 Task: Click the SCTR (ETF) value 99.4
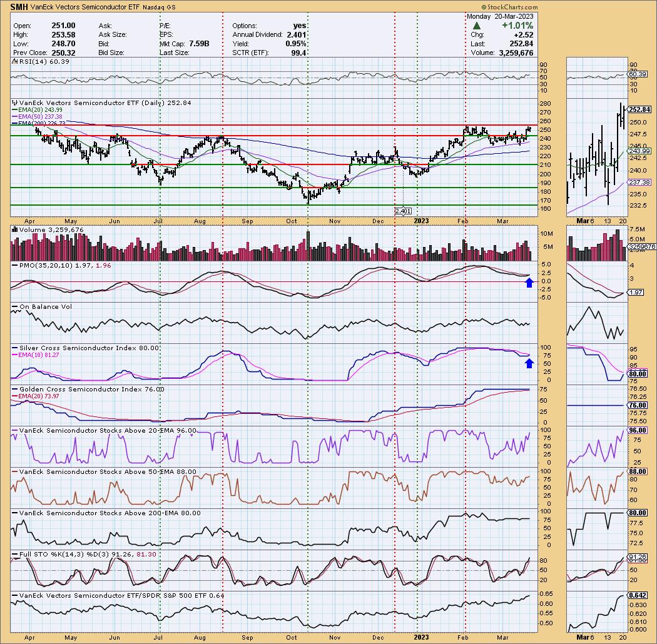click(x=298, y=53)
